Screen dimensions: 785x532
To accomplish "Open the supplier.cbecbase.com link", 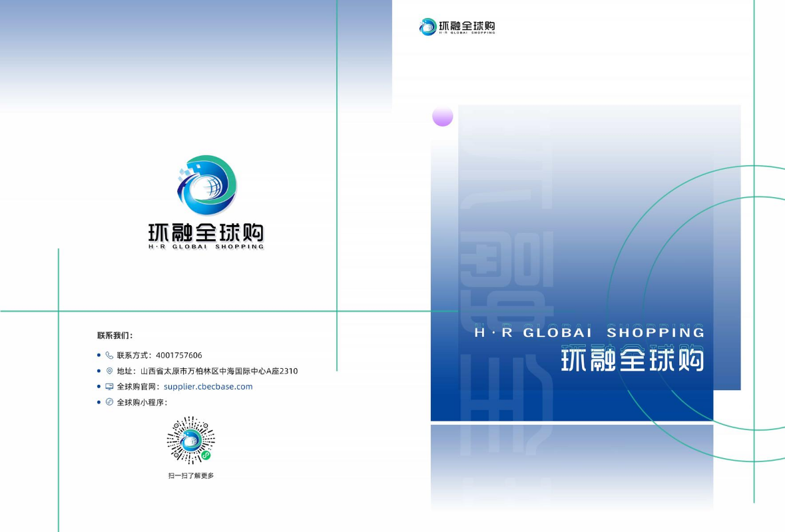I will 208,386.
